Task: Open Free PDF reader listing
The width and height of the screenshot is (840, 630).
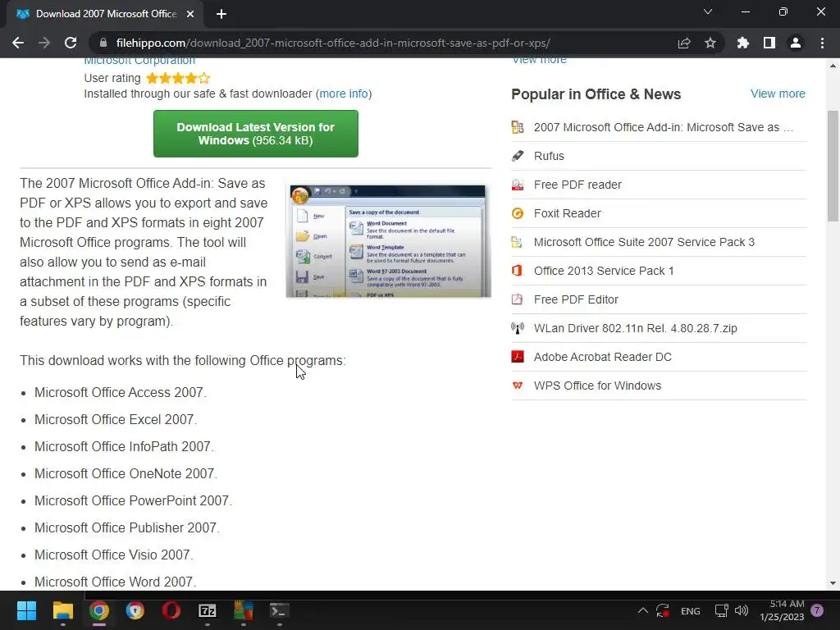Action: click(577, 185)
